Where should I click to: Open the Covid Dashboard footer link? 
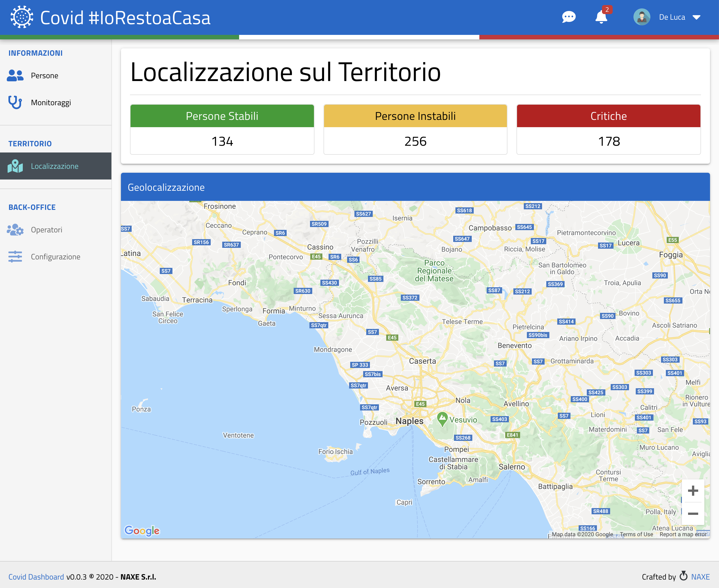[36, 577]
